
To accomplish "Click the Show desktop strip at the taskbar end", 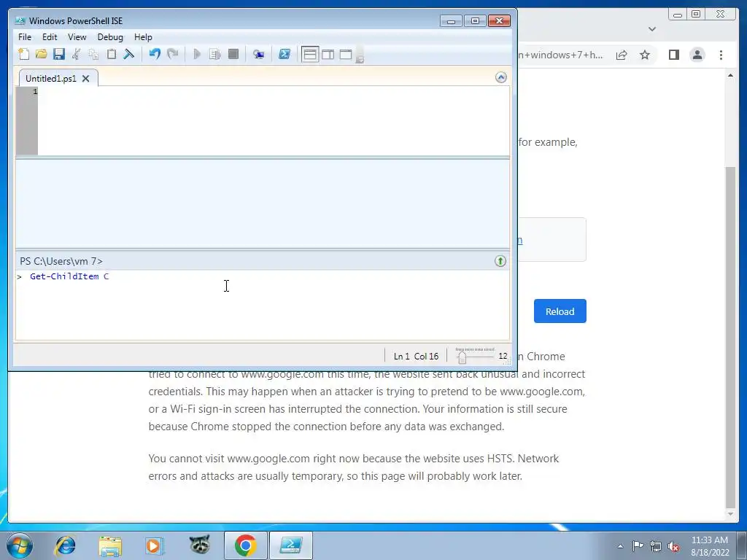I will click(x=742, y=545).
